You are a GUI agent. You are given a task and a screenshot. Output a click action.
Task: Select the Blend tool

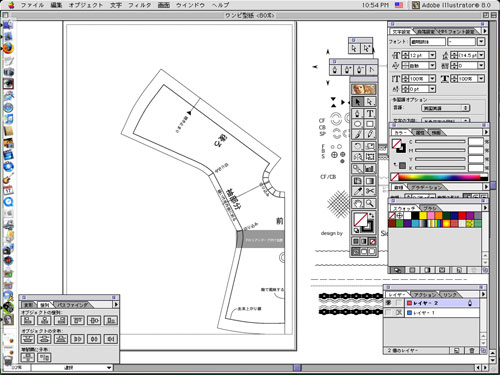[358, 169]
